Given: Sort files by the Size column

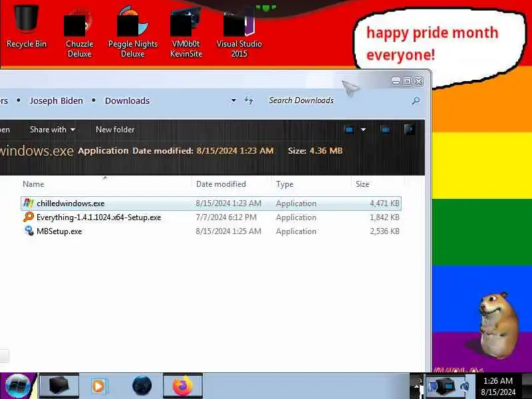Looking at the screenshot, I should pos(362,184).
